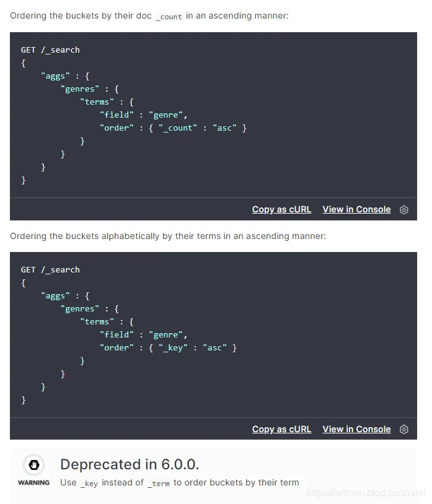The height and width of the screenshot is (504, 432).
Task: Click the GET /_search line in the second snippet
Action: (50, 269)
